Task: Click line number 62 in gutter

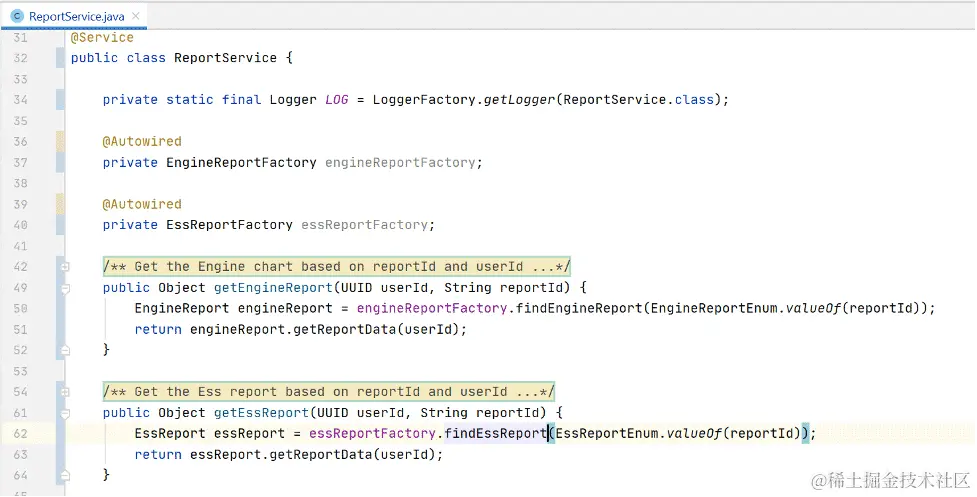Action: coord(21,433)
